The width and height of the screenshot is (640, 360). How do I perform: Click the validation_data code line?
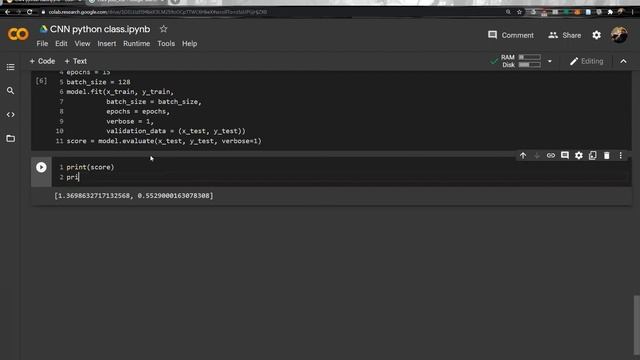[x=176, y=131]
